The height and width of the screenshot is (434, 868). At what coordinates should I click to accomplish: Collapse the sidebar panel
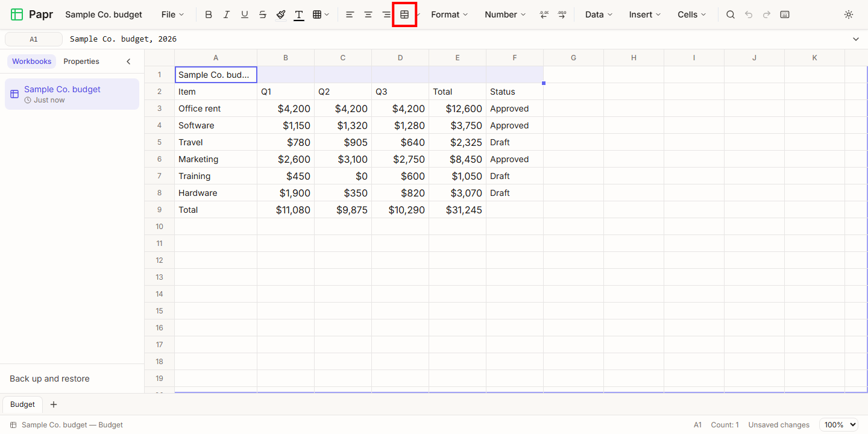tap(128, 61)
